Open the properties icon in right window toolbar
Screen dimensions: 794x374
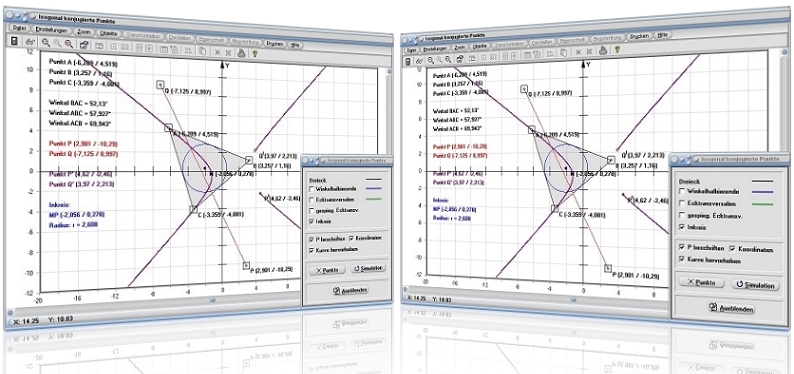pyautogui.click(x=460, y=59)
